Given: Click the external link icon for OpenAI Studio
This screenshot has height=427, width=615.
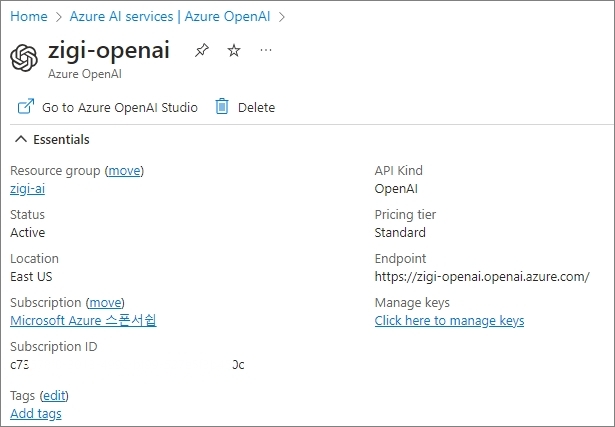Looking at the screenshot, I should point(26,106).
